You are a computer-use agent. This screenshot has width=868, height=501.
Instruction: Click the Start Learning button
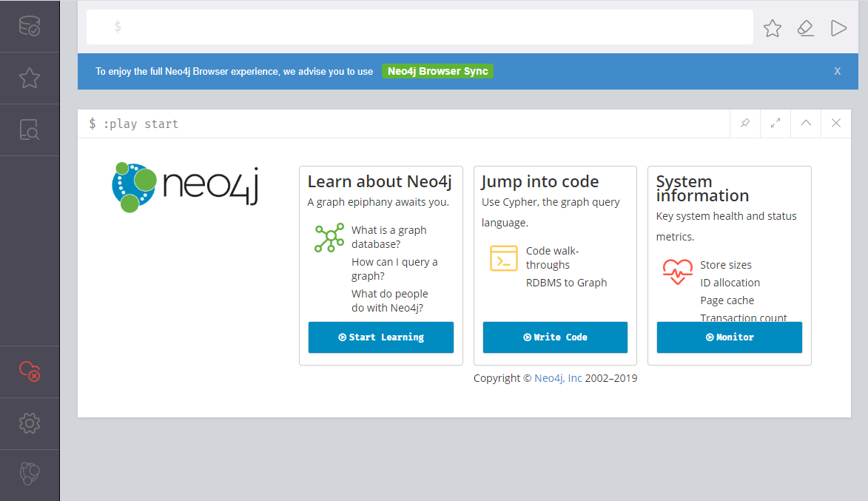(x=381, y=337)
